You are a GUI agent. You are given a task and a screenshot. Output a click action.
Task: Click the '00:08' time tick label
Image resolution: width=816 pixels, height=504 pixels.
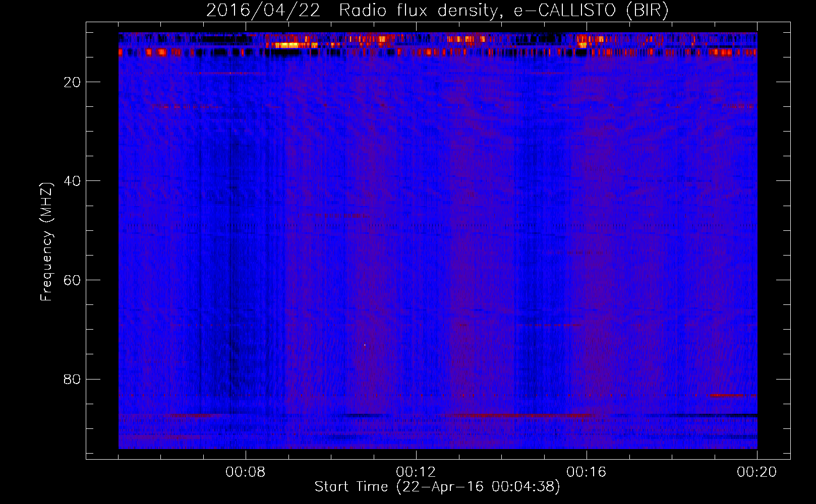246,472
